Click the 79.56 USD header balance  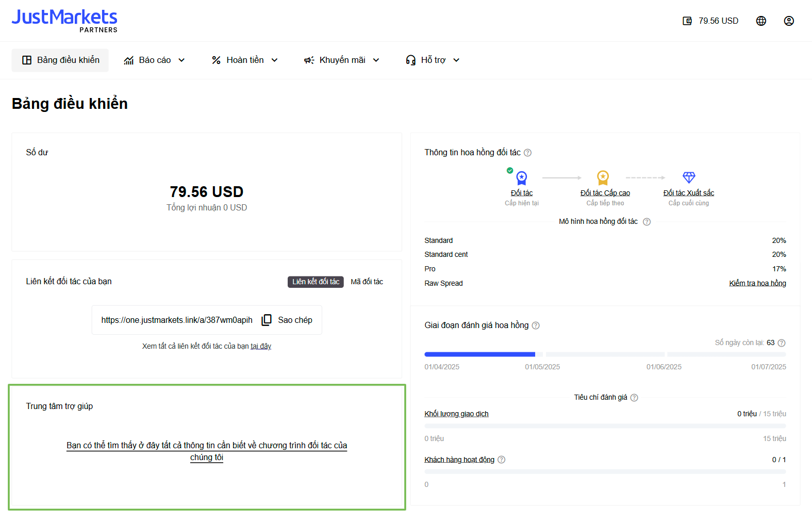[718, 21]
